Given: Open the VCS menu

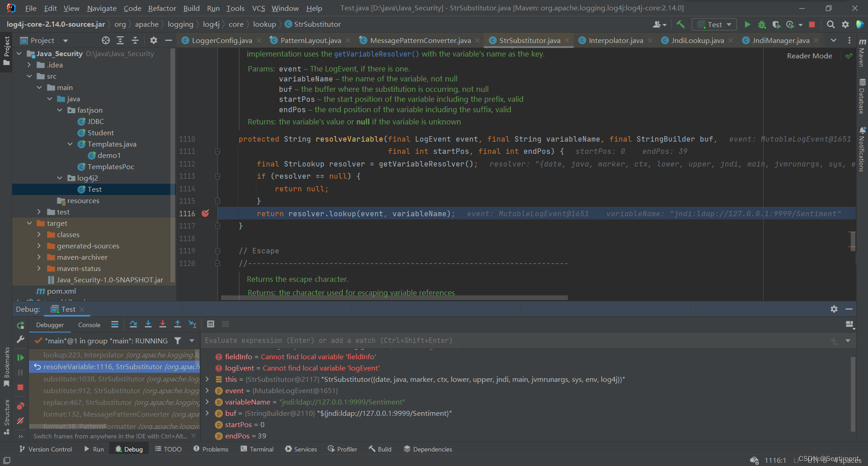Looking at the screenshot, I should pos(259,8).
